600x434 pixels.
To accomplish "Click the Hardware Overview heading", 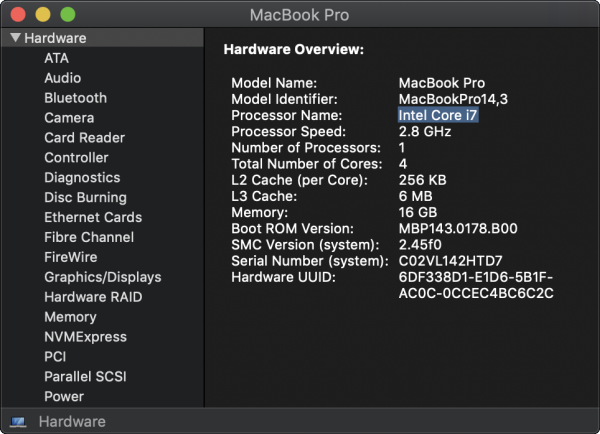I will (293, 49).
